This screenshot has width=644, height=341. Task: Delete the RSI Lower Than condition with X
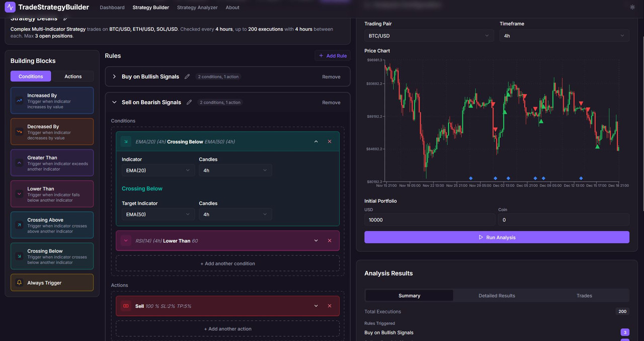tap(330, 241)
